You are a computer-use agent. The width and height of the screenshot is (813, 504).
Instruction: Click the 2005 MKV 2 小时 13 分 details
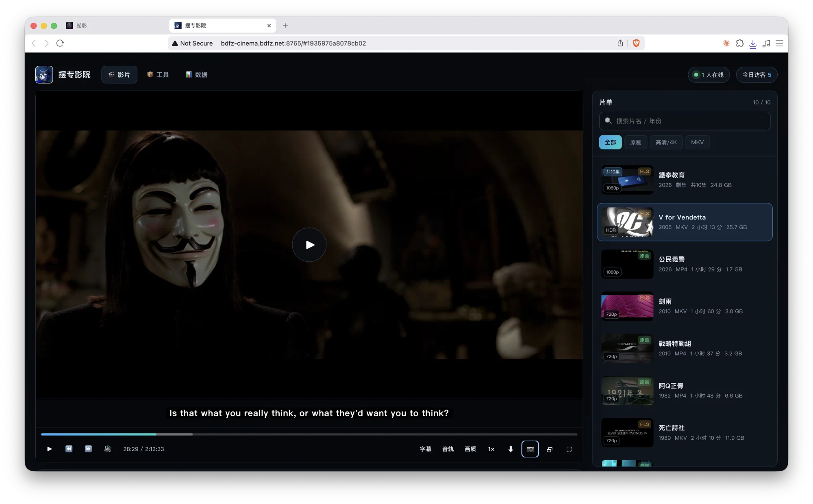pos(703,227)
